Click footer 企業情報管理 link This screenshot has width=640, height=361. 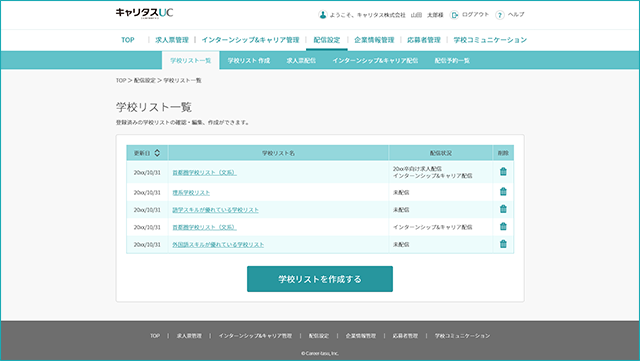click(x=360, y=336)
